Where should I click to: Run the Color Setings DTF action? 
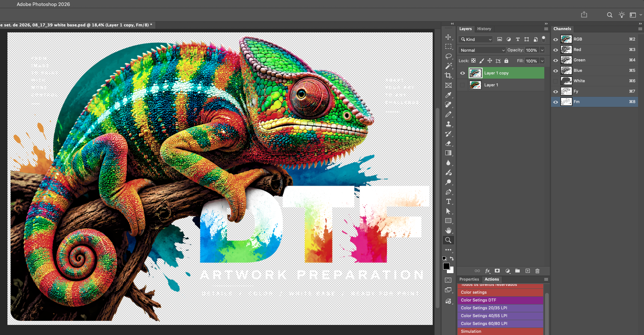pos(500,300)
